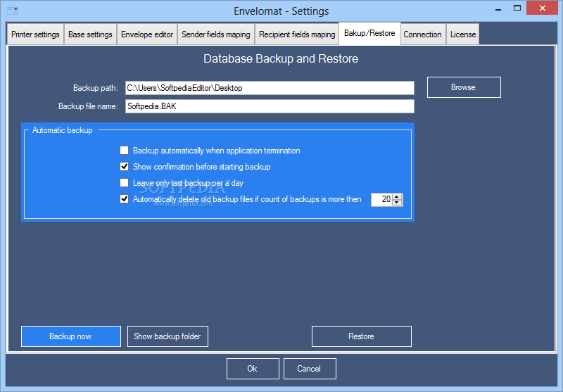Click the Restore button

tap(362, 336)
